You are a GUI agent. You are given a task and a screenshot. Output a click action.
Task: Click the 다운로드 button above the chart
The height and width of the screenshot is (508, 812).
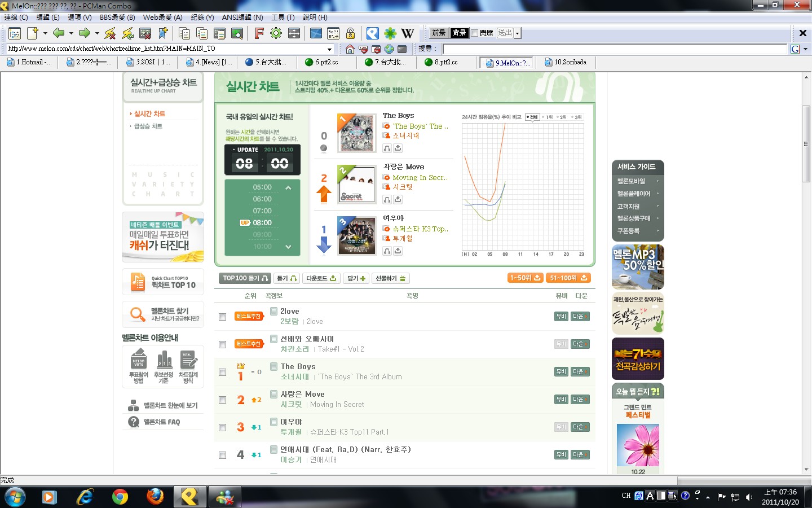(321, 278)
